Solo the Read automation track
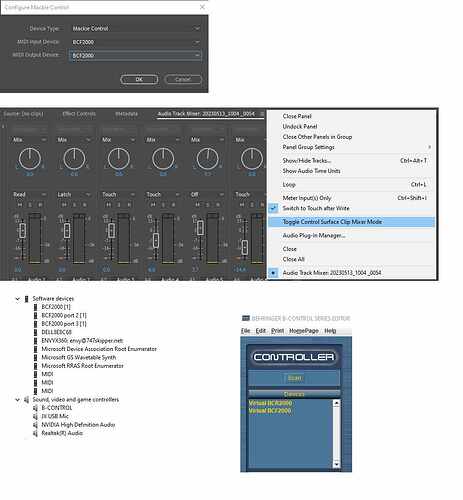Image resolution: width=463 pixels, height=500 pixels. pos(30,205)
